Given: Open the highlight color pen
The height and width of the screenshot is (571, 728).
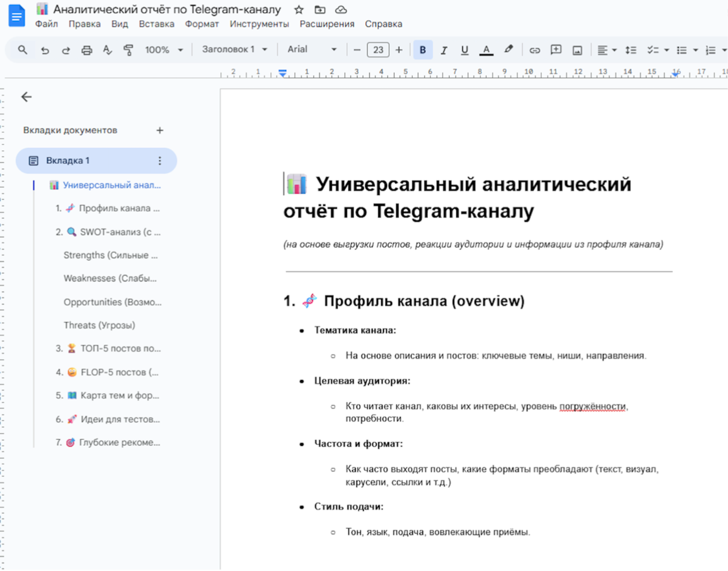Looking at the screenshot, I should (x=508, y=50).
